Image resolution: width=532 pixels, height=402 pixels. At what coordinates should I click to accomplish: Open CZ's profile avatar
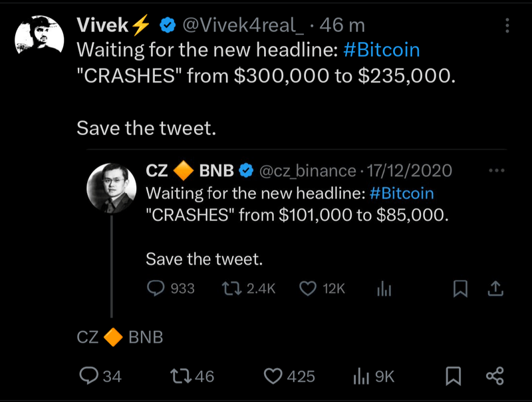[x=111, y=187]
